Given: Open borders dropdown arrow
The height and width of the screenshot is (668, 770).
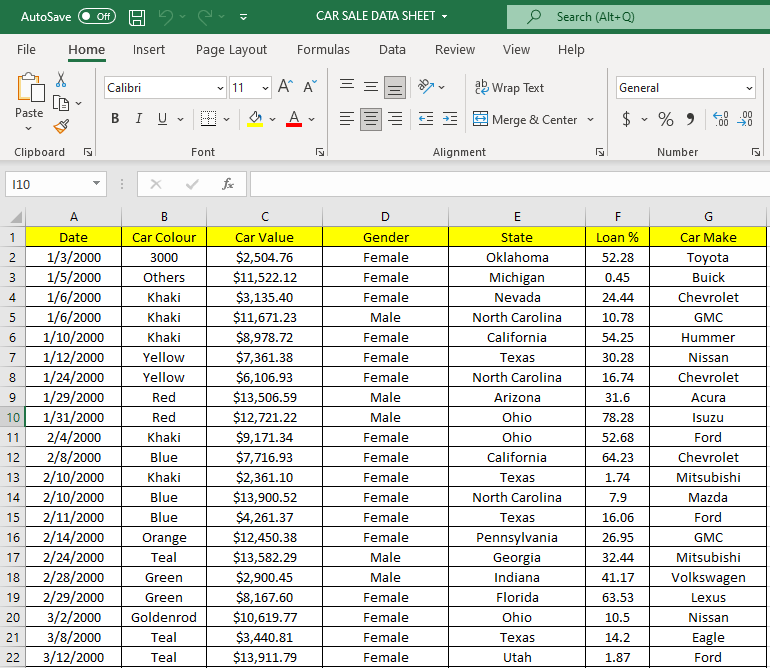Looking at the screenshot, I should tap(226, 119).
